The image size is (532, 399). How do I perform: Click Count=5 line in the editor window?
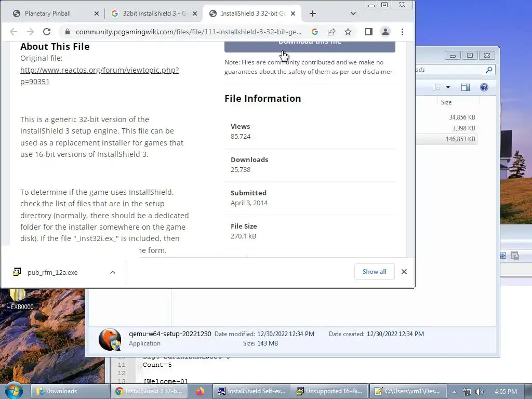[x=157, y=365]
